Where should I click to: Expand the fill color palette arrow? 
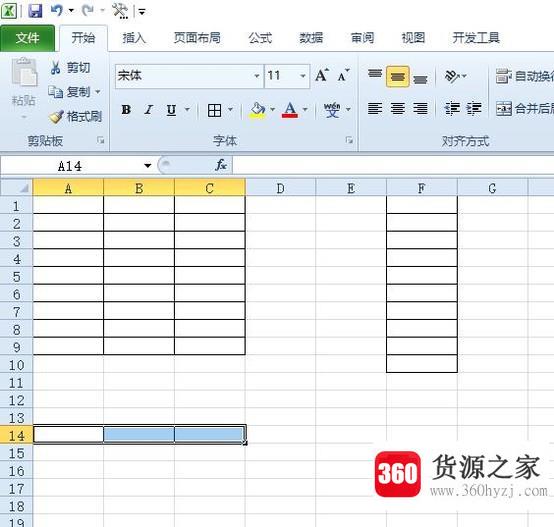pyautogui.click(x=272, y=110)
